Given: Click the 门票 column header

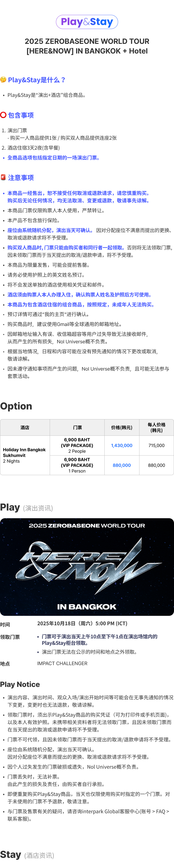Looking at the screenshot, I should tap(77, 428).
